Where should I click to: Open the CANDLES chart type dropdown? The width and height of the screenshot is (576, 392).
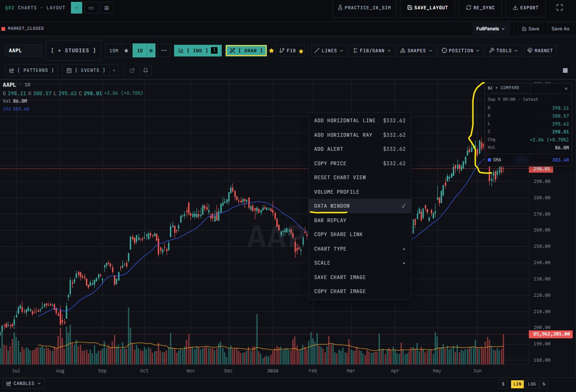[x=24, y=384]
